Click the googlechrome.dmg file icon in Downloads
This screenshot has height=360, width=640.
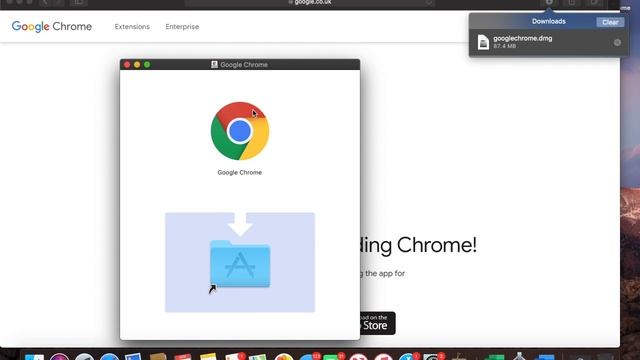click(483, 42)
